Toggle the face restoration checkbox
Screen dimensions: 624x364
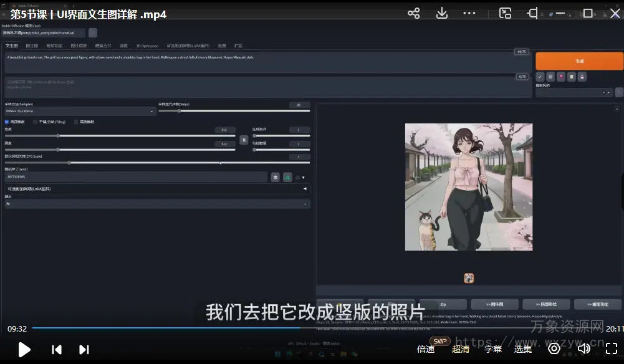[x=7, y=122]
